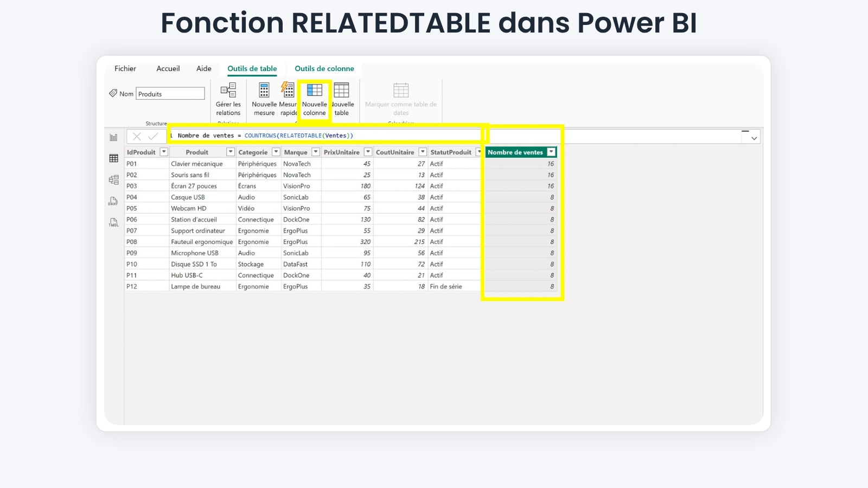Open Categorie column filter dropdown
The height and width of the screenshot is (488, 868).
click(x=276, y=152)
